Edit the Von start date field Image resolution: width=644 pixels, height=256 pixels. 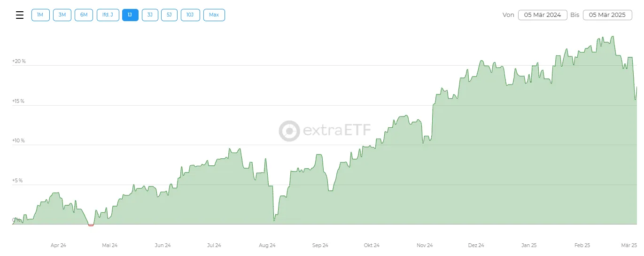[543, 15]
